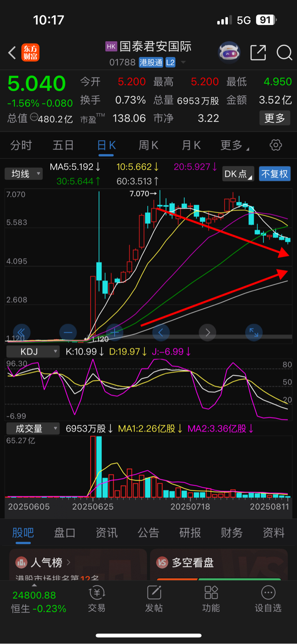Open the 研报 tab
This screenshot has height=644, width=297.
190,533
